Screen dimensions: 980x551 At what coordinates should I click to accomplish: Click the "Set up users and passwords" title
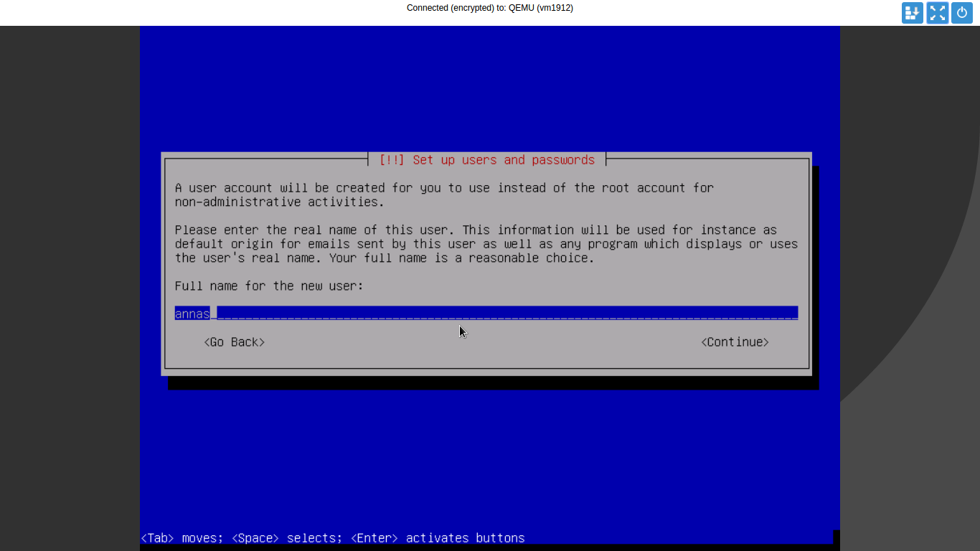(504, 160)
